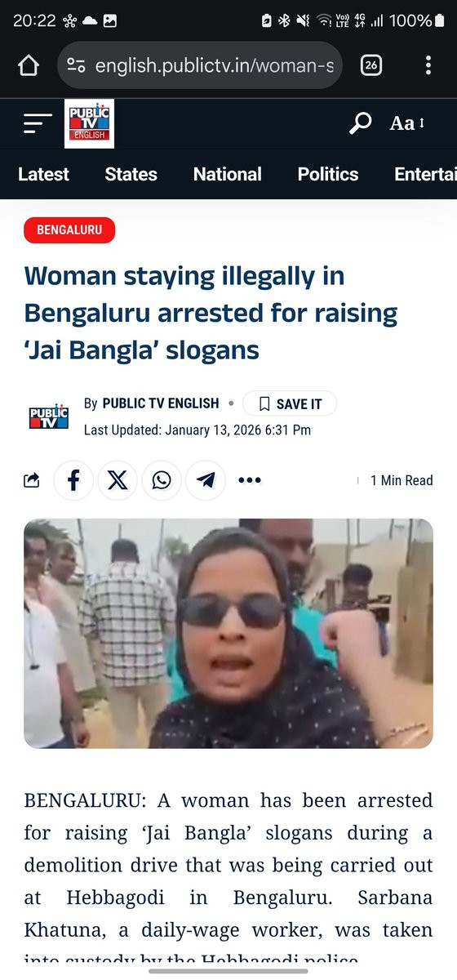Expand more share options ellipsis
The width and height of the screenshot is (457, 980).
coord(249,480)
